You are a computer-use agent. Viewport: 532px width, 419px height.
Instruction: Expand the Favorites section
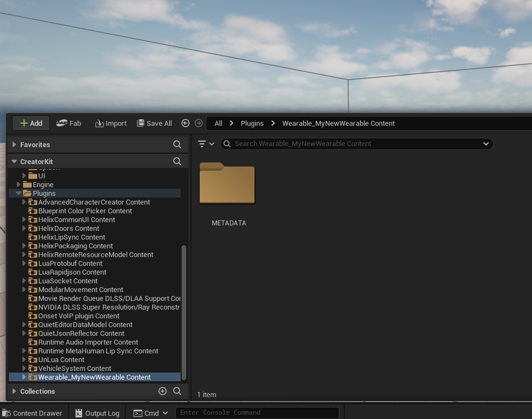[x=14, y=144]
